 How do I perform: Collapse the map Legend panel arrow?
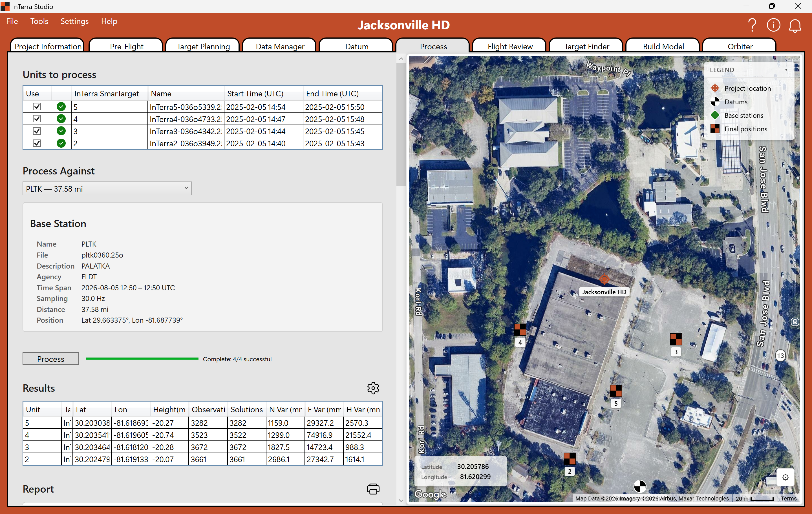tap(786, 70)
